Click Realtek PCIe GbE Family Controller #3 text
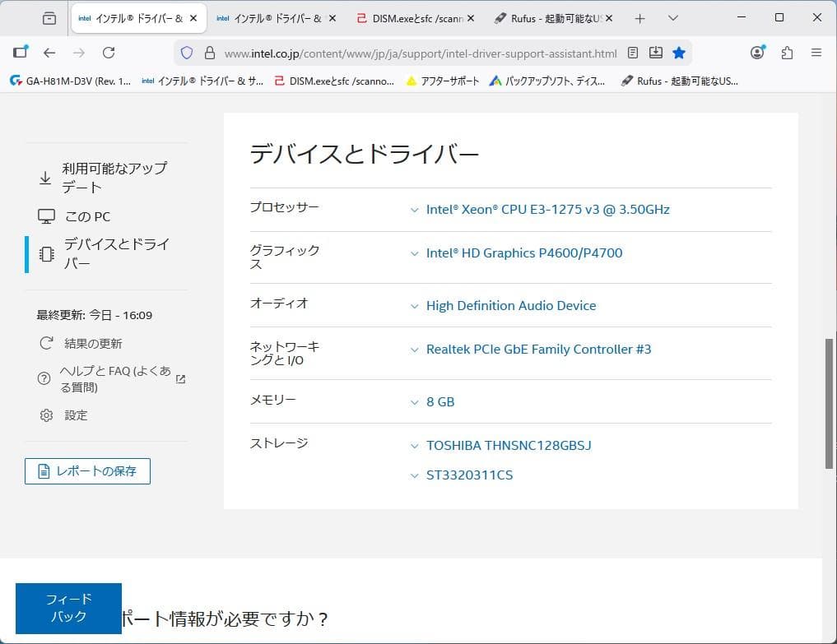This screenshot has width=837, height=644. coord(538,350)
